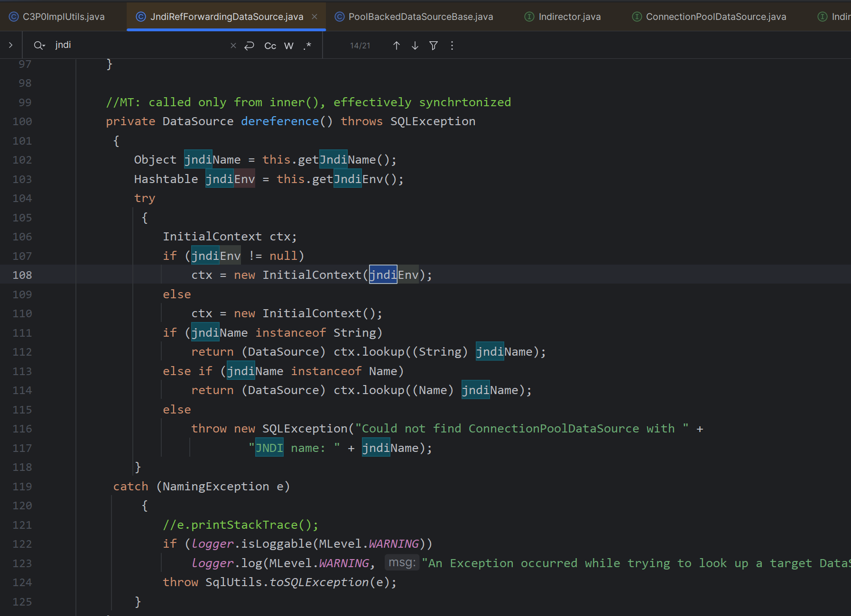Click the New Line icon in search bar

coord(250,46)
